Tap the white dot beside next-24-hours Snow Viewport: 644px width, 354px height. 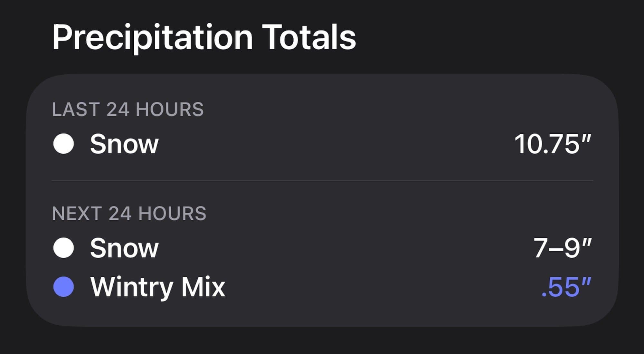pyautogui.click(x=63, y=248)
